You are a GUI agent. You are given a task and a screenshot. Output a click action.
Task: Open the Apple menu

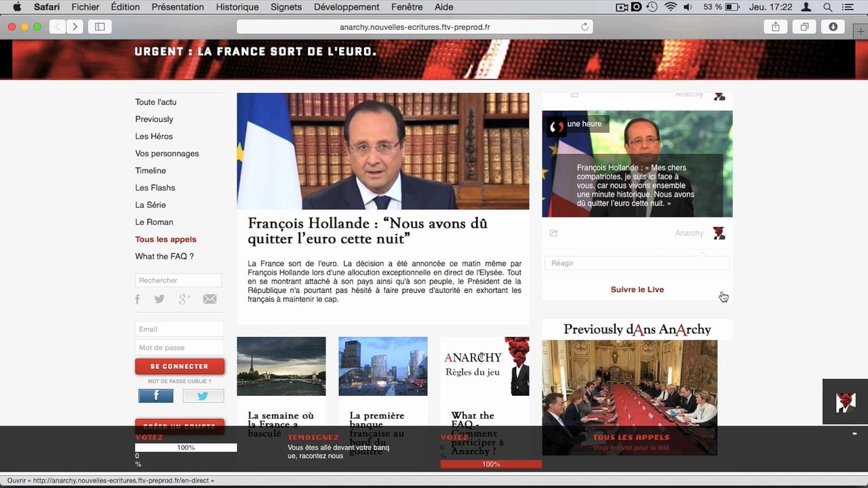click(18, 7)
